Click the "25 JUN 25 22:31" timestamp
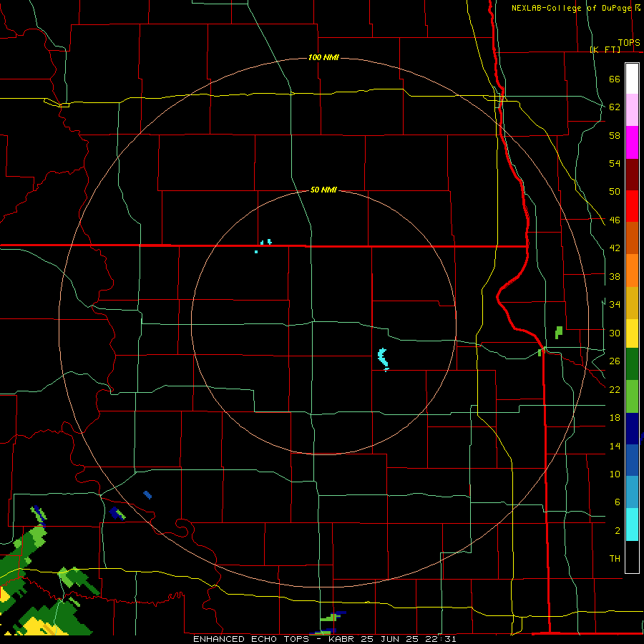The image size is (644, 644). click(x=409, y=639)
